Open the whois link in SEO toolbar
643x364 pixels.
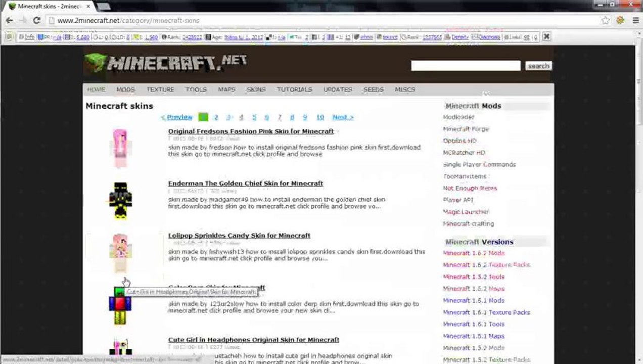pos(366,37)
